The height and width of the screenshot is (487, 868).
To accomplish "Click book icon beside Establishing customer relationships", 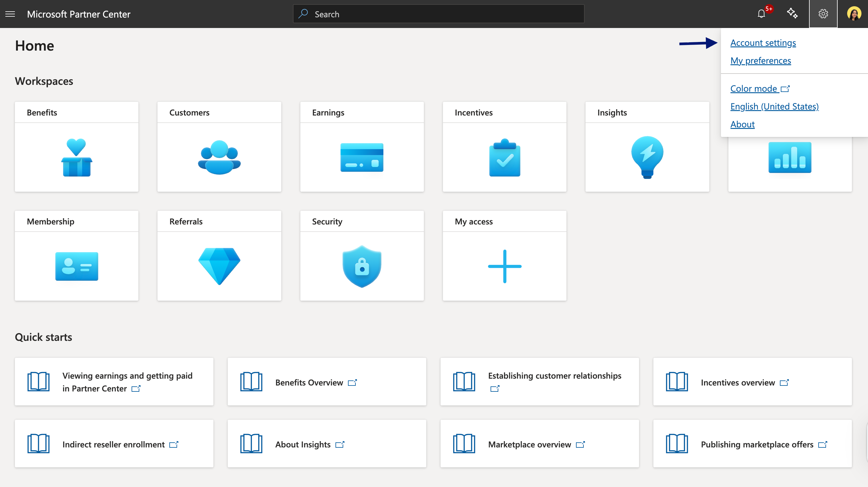I will click(464, 382).
